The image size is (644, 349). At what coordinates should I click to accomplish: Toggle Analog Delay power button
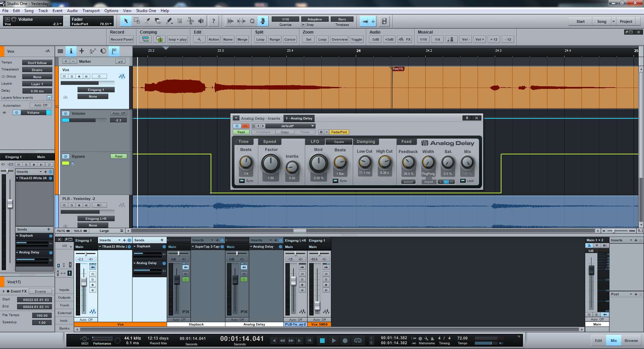point(237,126)
